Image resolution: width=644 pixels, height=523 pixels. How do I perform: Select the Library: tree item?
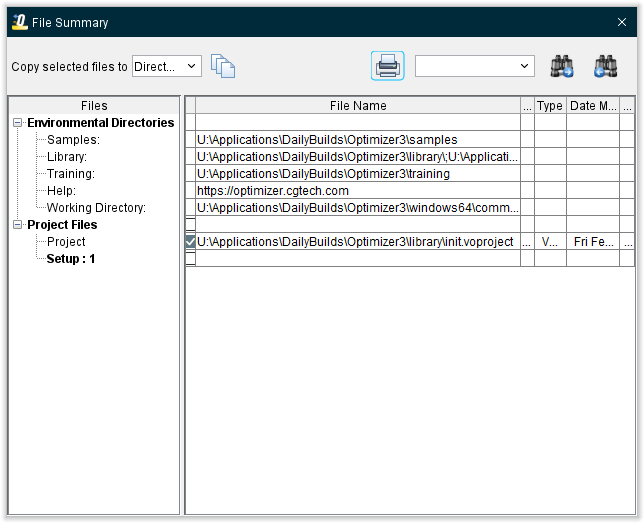(67, 157)
